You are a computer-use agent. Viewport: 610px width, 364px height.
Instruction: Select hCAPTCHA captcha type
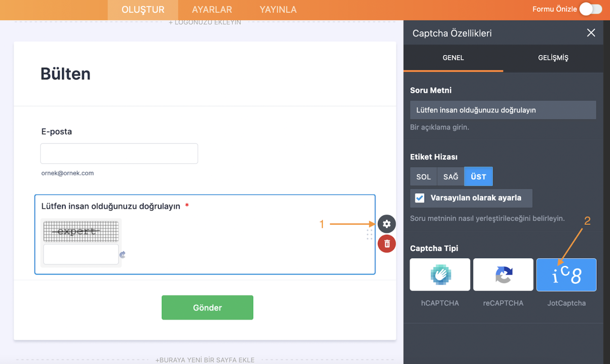tap(440, 275)
